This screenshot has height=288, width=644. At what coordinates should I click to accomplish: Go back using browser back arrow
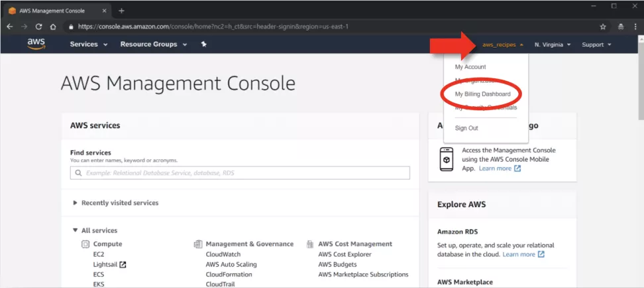10,27
